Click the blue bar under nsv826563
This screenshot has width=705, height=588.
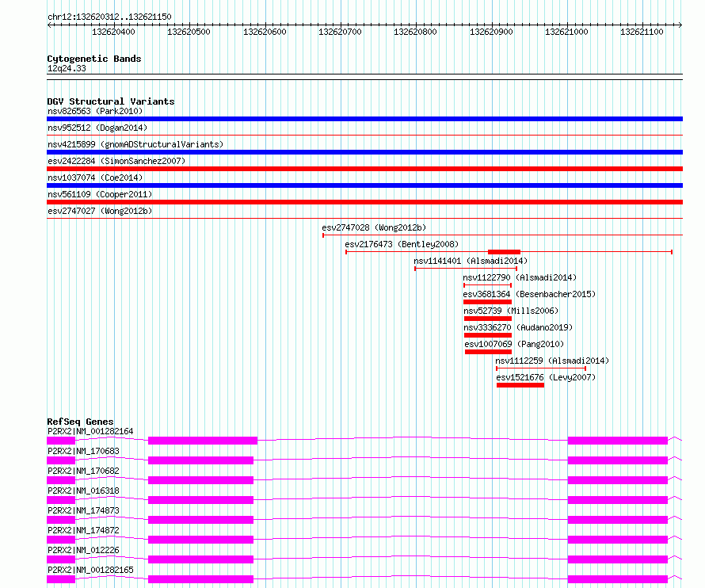364,119
